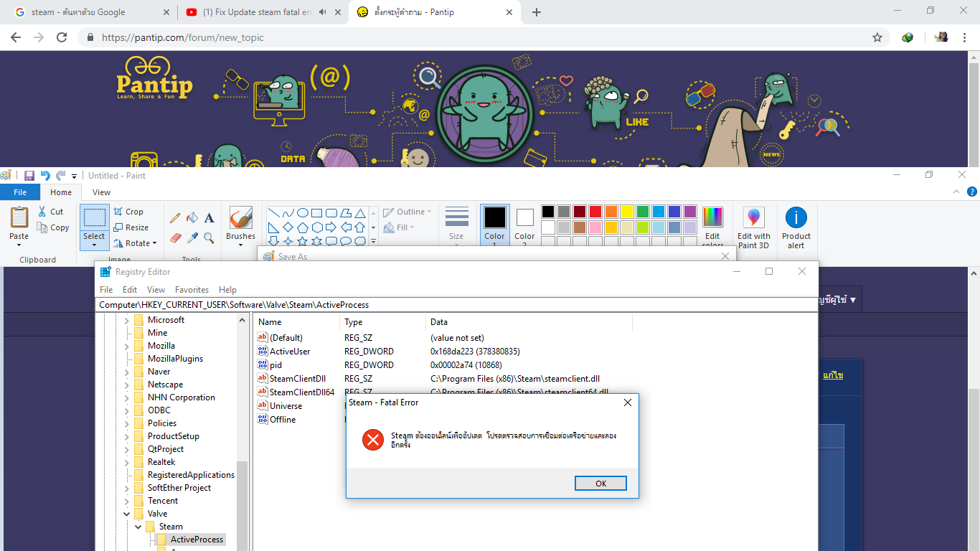Screen dimensions: 980x551
Task: Select the Oval shape in Paint's shapes gallery
Action: pos(303,213)
